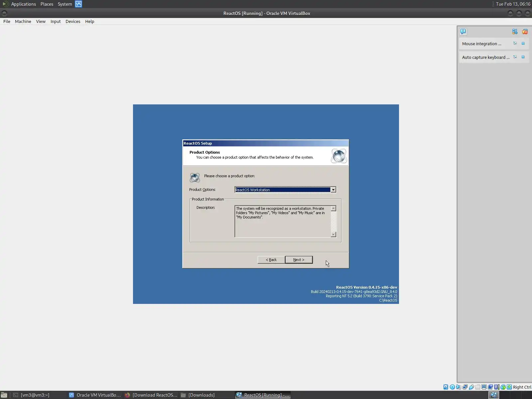Switch to Oracle VM VirtualBox Manager taskbar item
Image resolution: width=532 pixels, height=399 pixels.
coord(95,395)
